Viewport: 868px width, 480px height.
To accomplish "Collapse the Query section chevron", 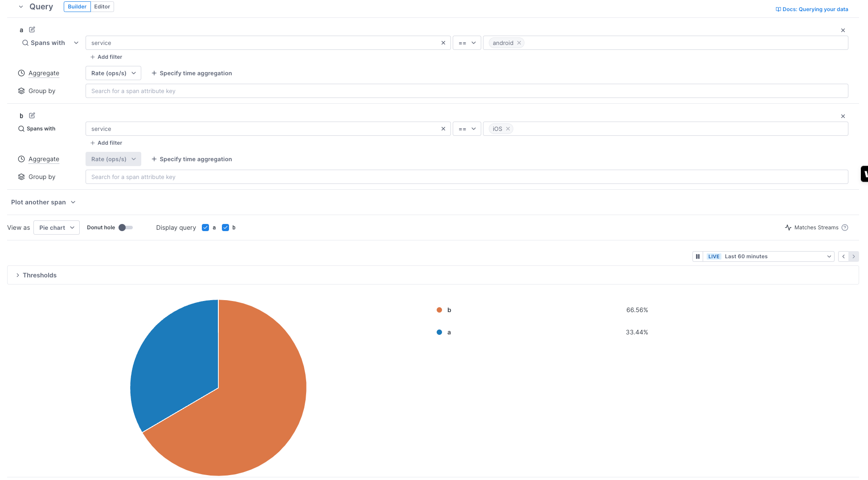I will 21,7.
